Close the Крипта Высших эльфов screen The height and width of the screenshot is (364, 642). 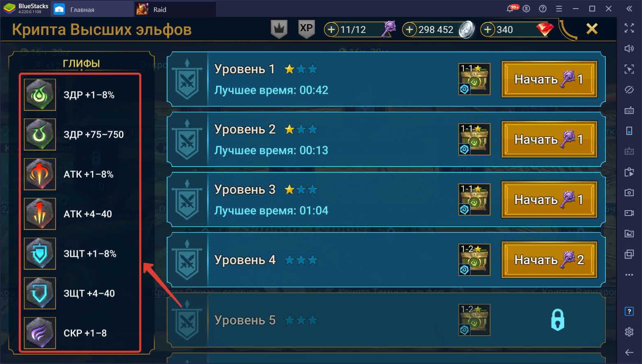[592, 29]
